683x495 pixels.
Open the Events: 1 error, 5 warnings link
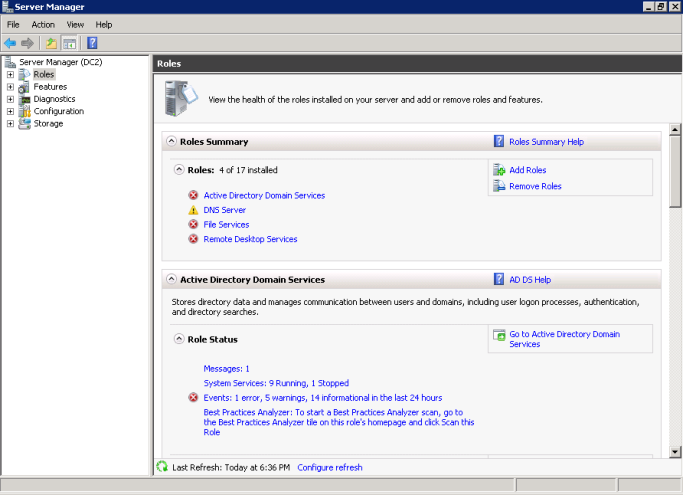pyautogui.click(x=323, y=397)
